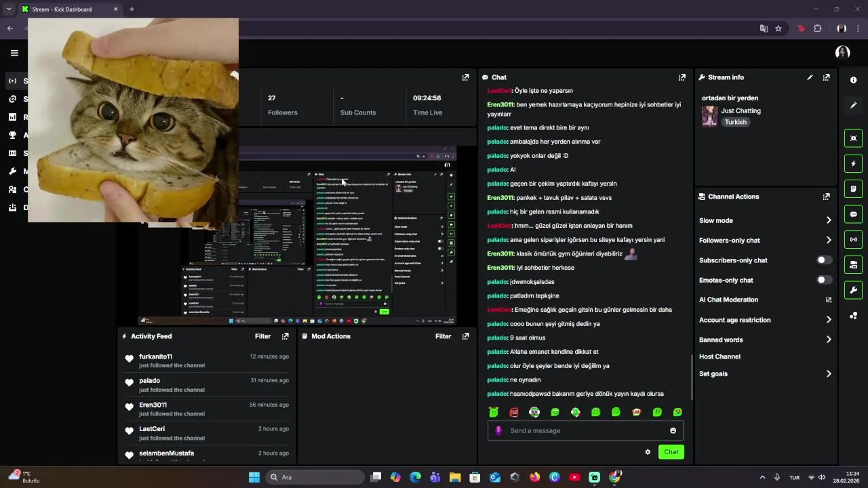
Task: Click the Just Chatting category
Action: click(x=741, y=110)
